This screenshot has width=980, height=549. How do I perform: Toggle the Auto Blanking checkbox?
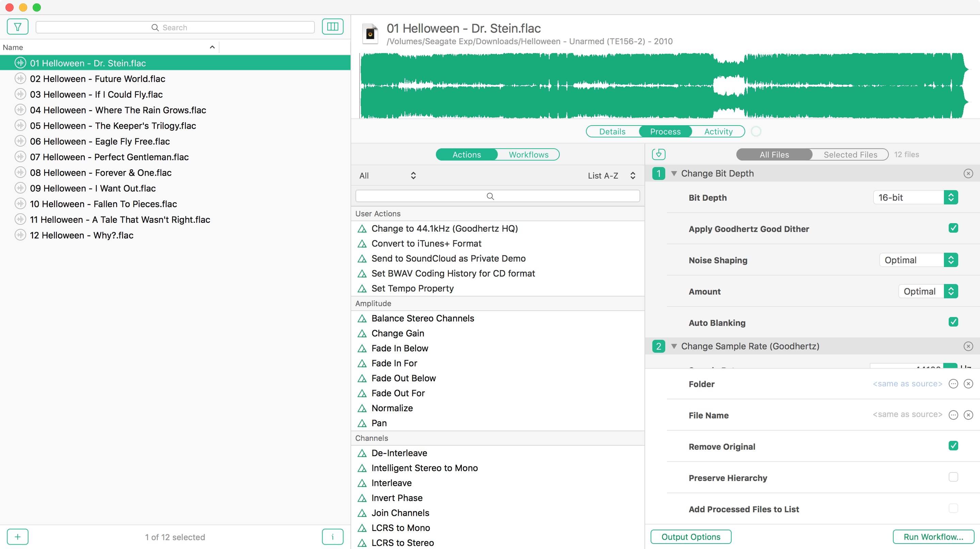click(x=953, y=322)
